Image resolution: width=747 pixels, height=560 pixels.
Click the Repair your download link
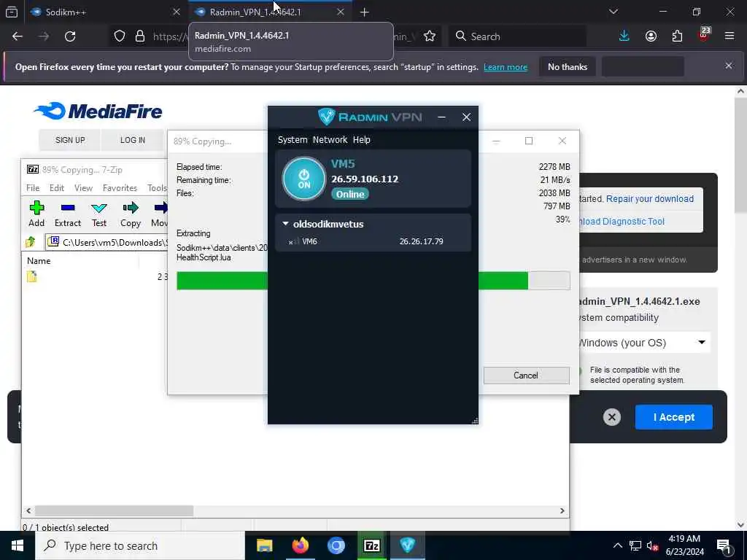point(650,199)
